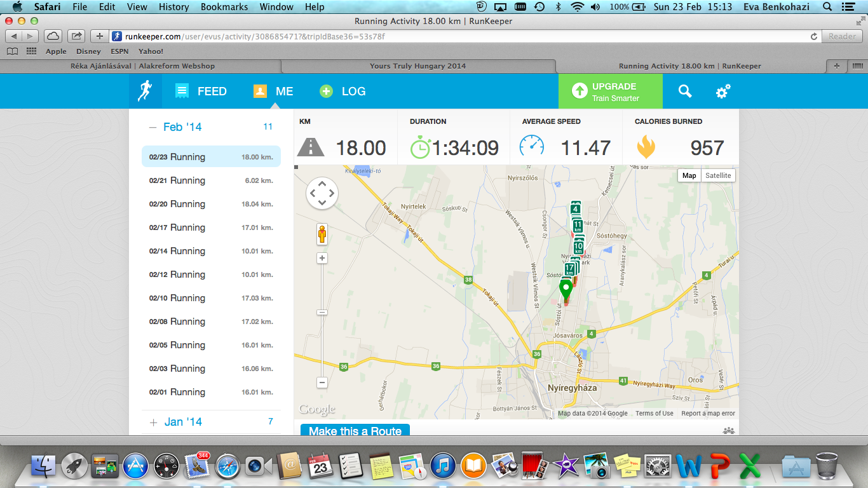
Task: Click the green stopwatch duration icon
Action: pyautogui.click(x=420, y=147)
